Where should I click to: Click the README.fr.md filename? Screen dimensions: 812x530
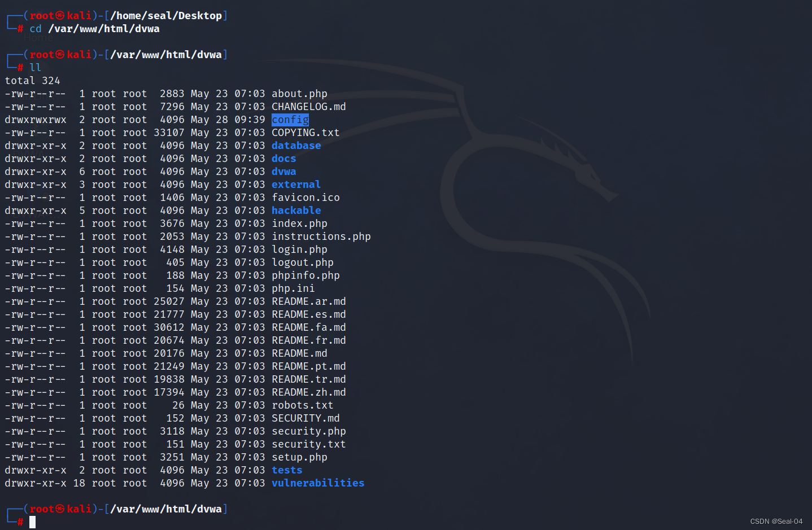coord(308,340)
